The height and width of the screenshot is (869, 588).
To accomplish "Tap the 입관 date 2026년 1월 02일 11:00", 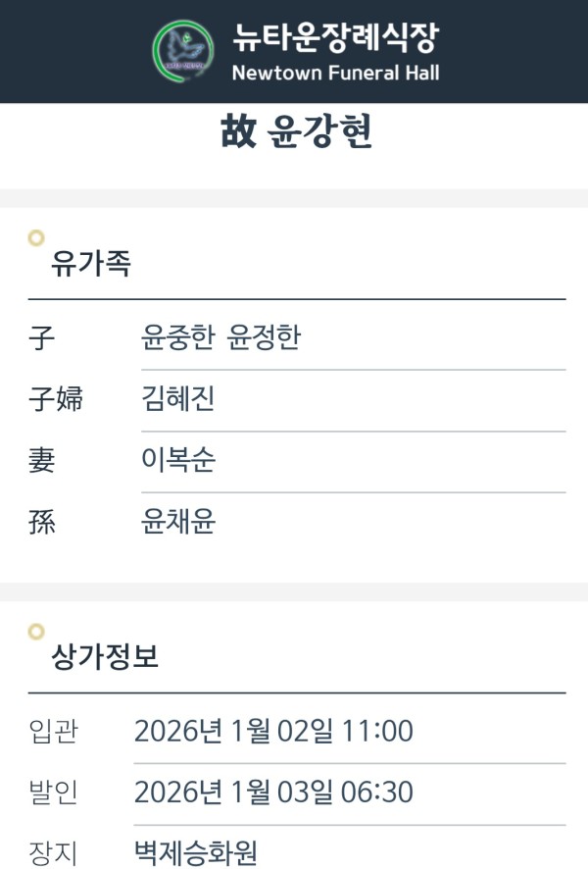I will pos(273,731).
